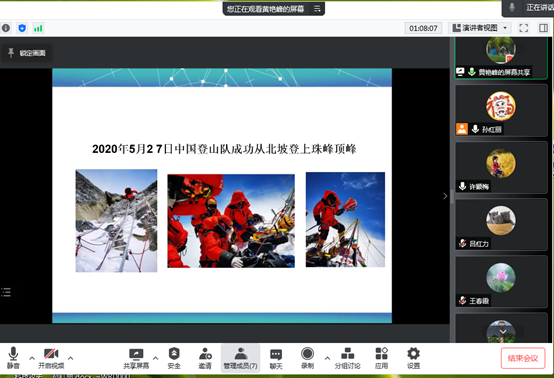Turn on camera with 开启视频
This screenshot has width=554, height=378.
[51, 358]
